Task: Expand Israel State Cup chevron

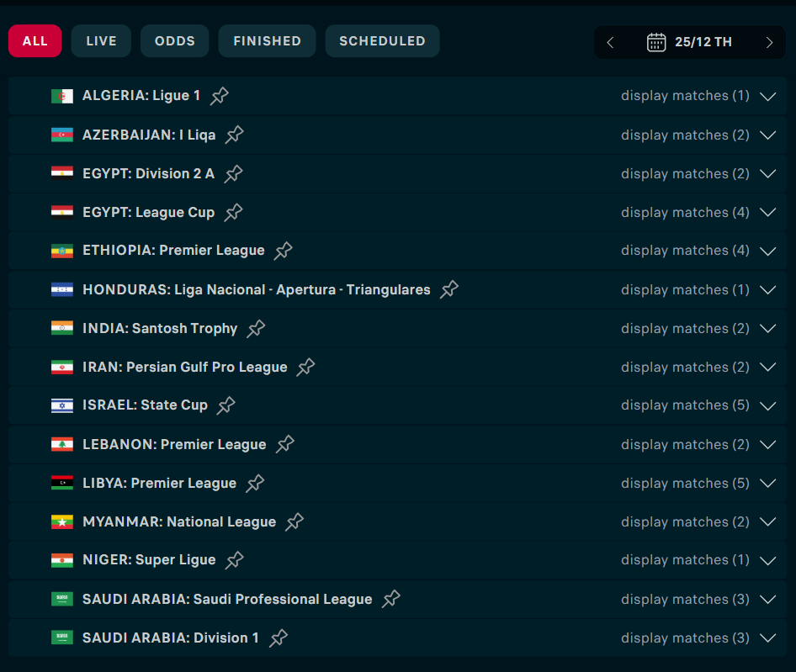Action: [x=768, y=406]
